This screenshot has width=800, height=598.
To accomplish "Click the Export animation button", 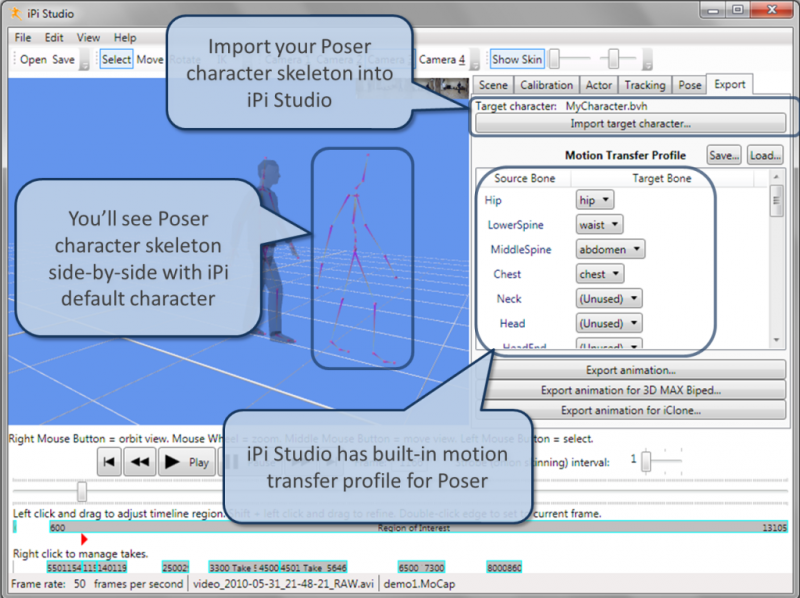I will [x=631, y=370].
